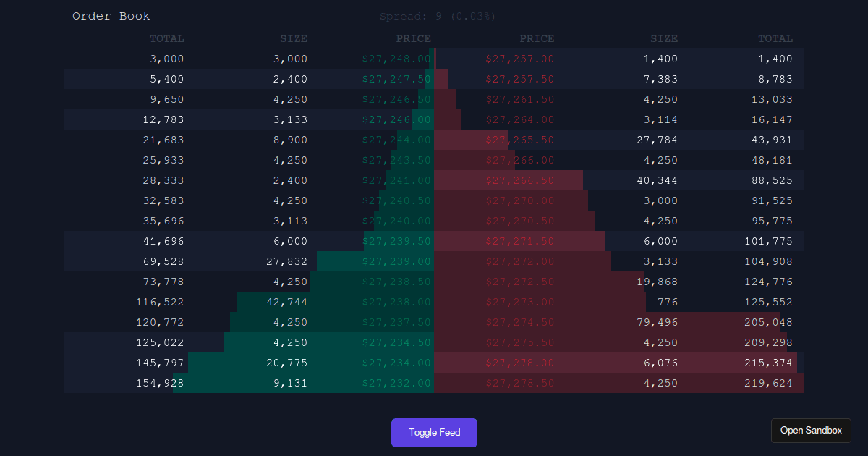Select ask price $27,270.00
This screenshot has height=456, width=868.
click(520, 200)
